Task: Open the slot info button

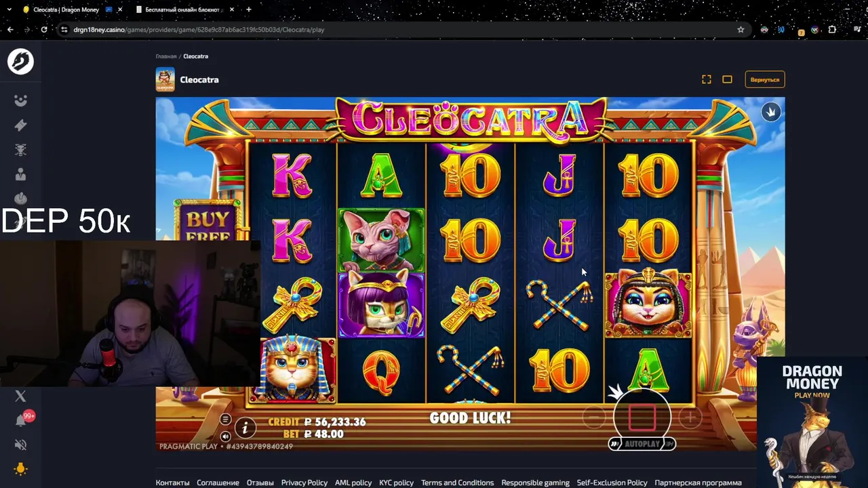Action: (x=245, y=427)
